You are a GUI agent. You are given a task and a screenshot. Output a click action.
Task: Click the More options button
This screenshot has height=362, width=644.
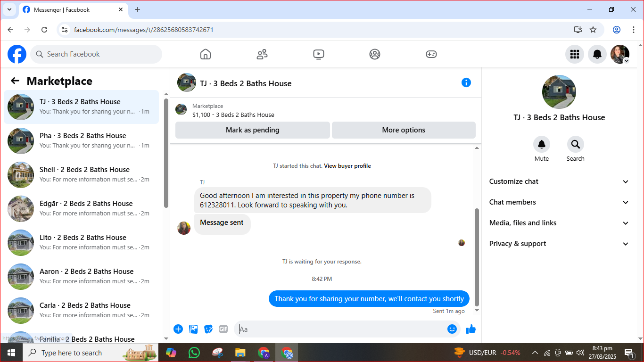tap(404, 130)
